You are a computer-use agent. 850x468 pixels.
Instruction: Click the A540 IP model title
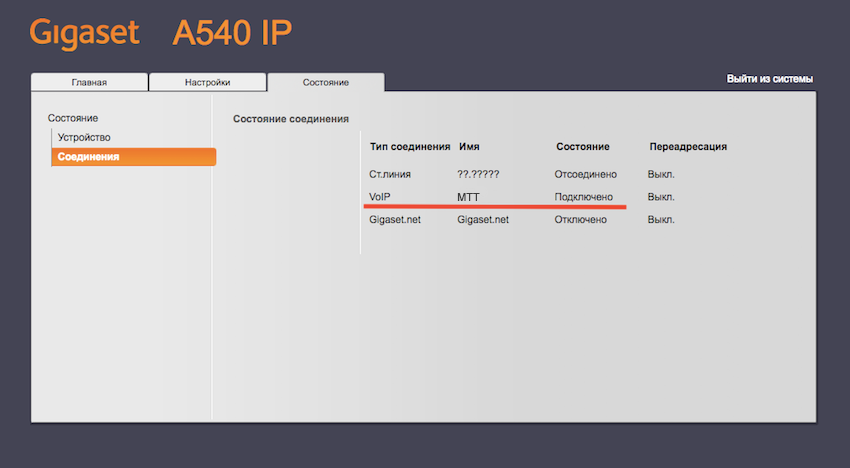[231, 33]
